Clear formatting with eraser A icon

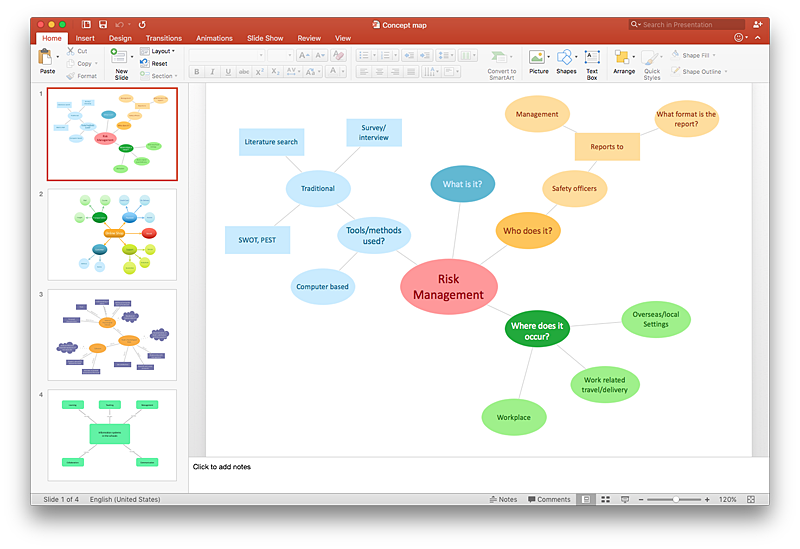[x=338, y=55]
